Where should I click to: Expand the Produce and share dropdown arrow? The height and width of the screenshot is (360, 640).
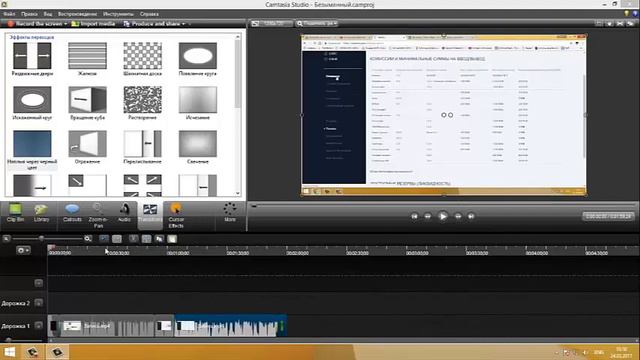pyautogui.click(x=183, y=24)
